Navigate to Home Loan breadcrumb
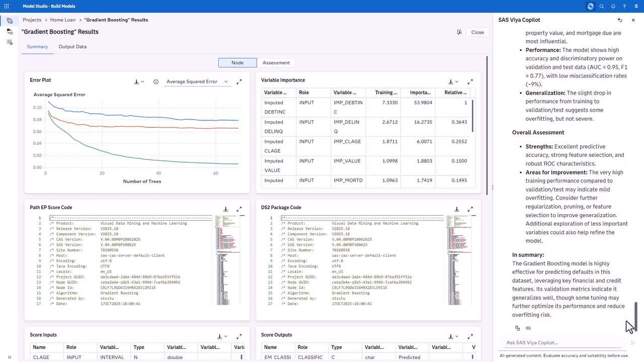Screen dimensions: 644x362 pyautogui.click(x=63, y=20)
